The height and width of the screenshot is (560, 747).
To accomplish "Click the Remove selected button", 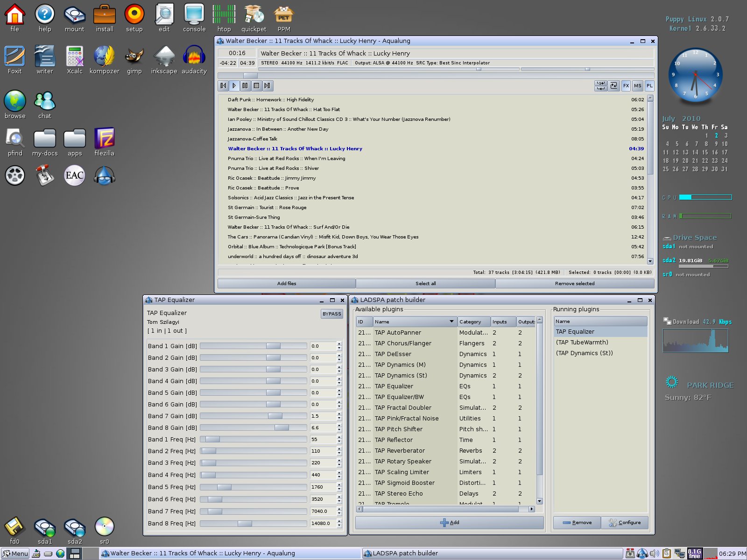I will 575,283.
